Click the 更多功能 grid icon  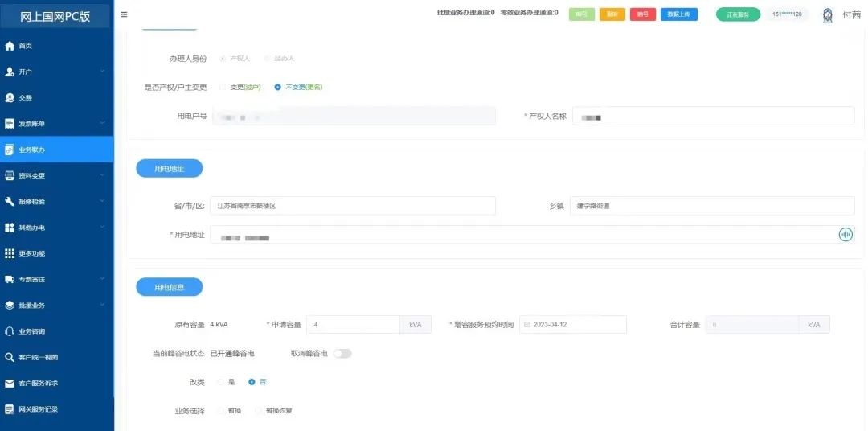10,253
